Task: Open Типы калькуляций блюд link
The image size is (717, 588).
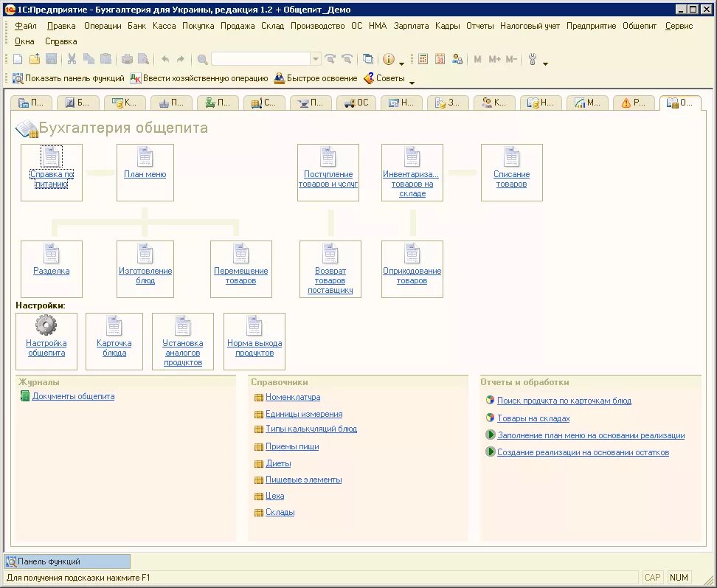Action: pyautogui.click(x=311, y=429)
